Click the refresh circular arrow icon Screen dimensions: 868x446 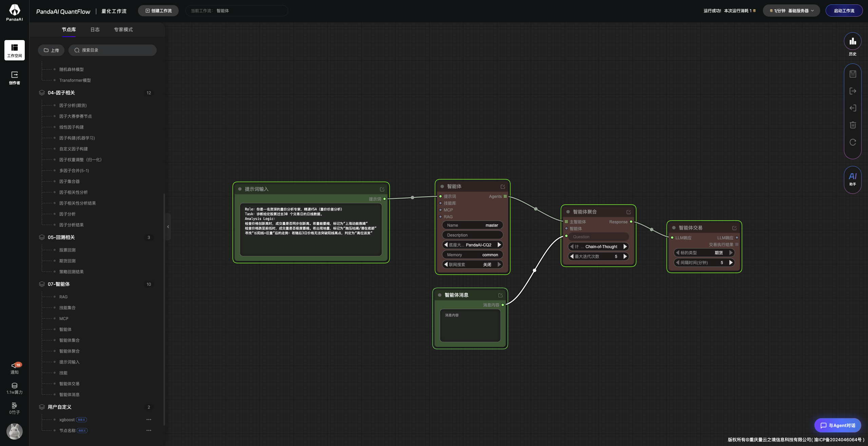853,142
